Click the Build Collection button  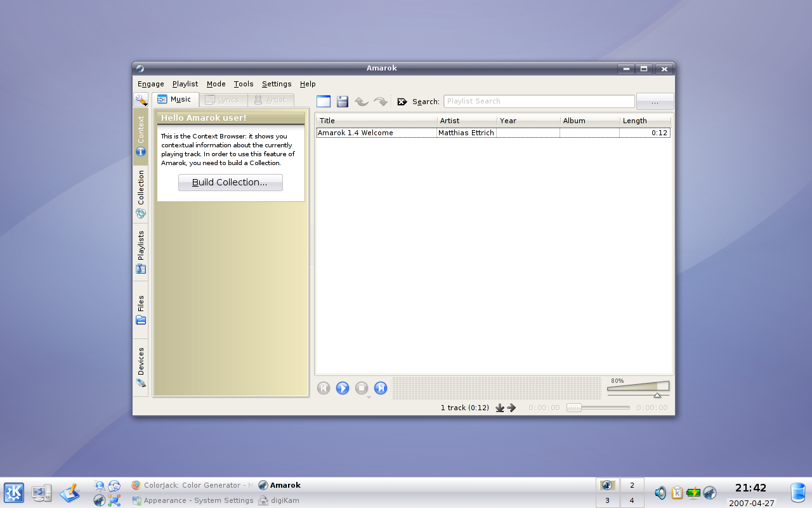tap(230, 182)
